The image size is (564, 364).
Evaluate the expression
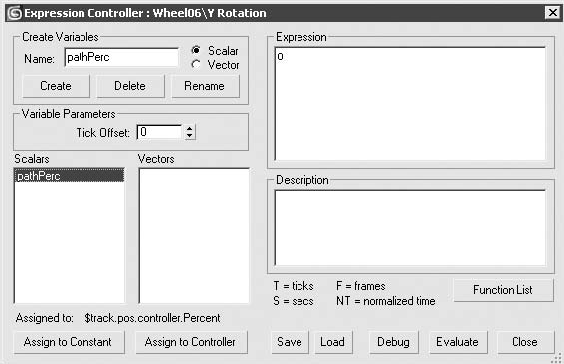458,342
